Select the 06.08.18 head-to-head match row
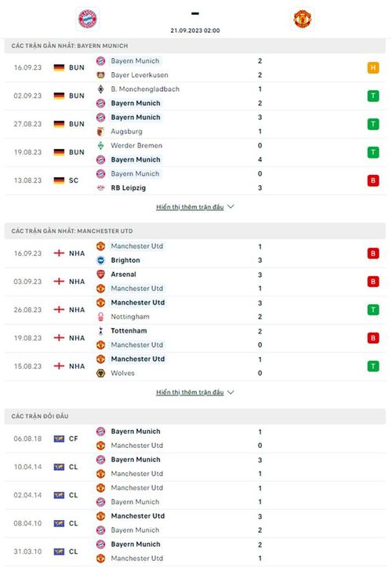This screenshot has height=568, width=392. (x=195, y=439)
